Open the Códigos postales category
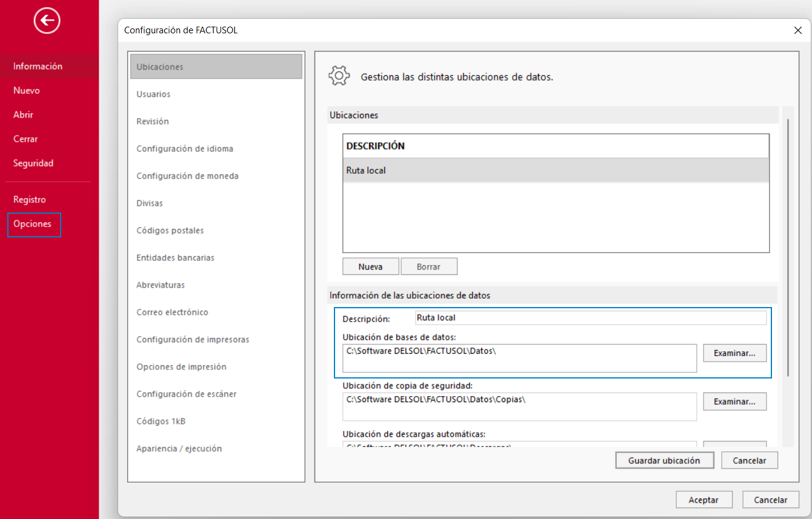This screenshot has height=519, width=812. 170,230
